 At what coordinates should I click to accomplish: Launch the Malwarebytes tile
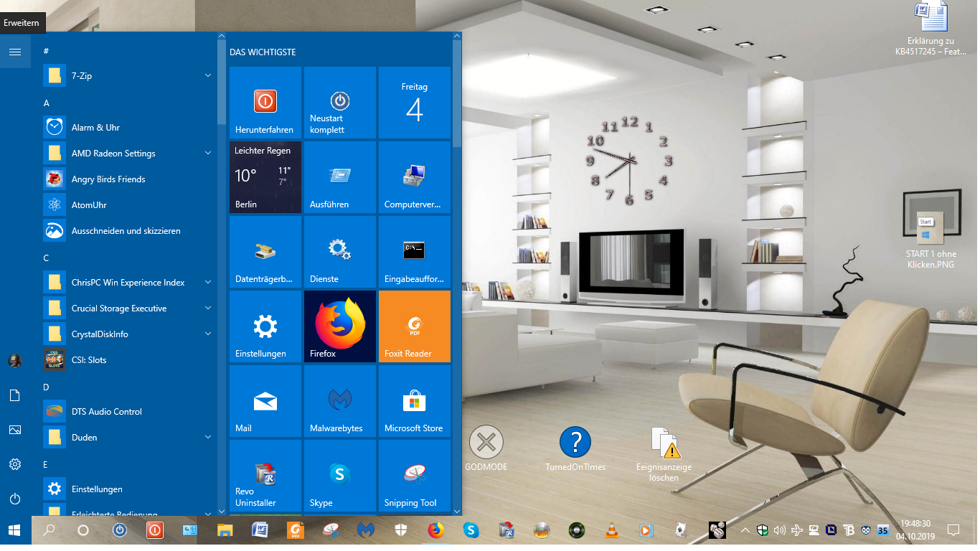[340, 401]
